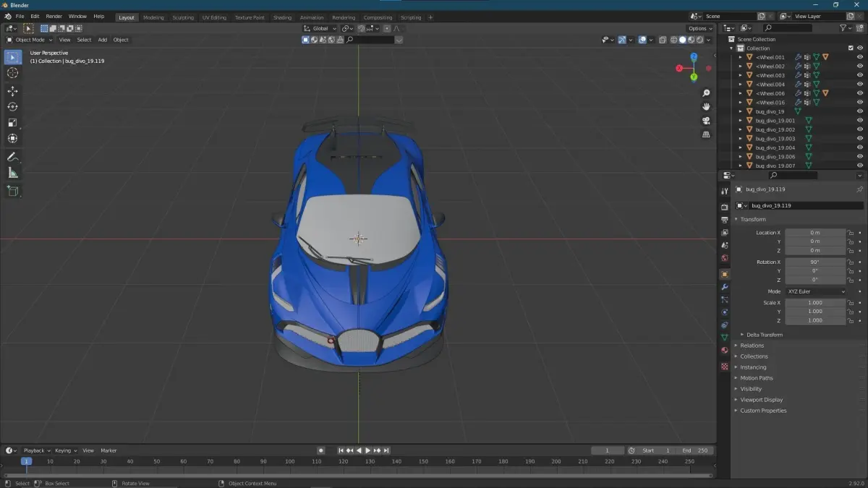
Task: Switch to the Shading workspace tab
Action: (283, 17)
